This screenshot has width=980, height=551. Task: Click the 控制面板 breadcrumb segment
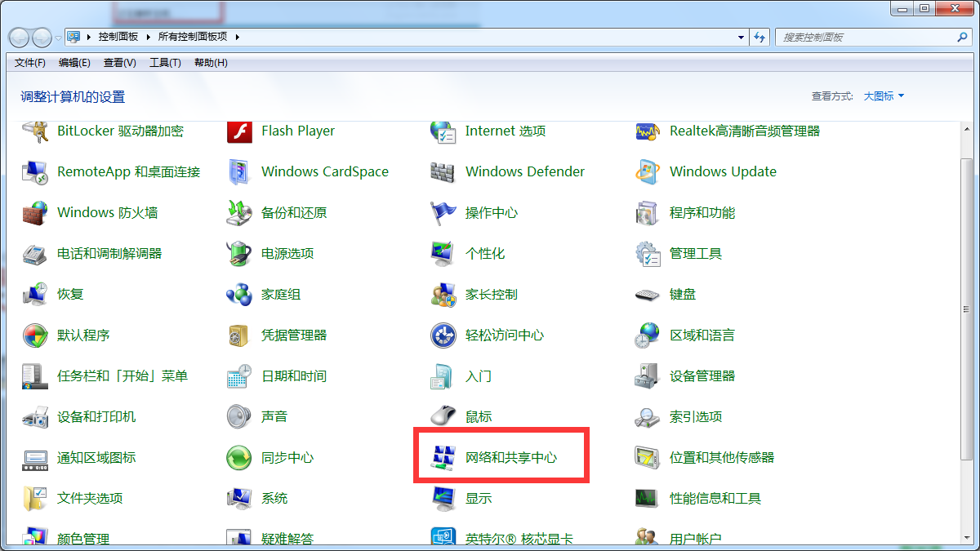118,38
